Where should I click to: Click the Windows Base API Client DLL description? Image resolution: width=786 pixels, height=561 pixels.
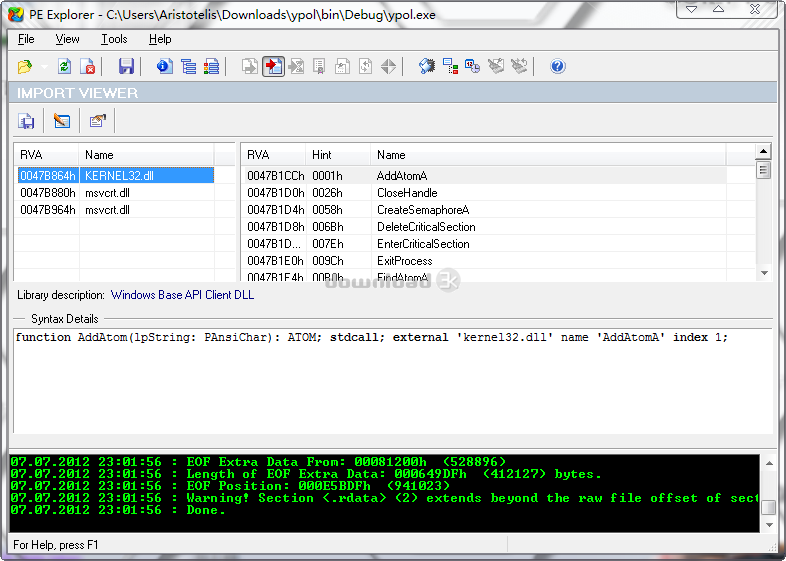(x=182, y=295)
